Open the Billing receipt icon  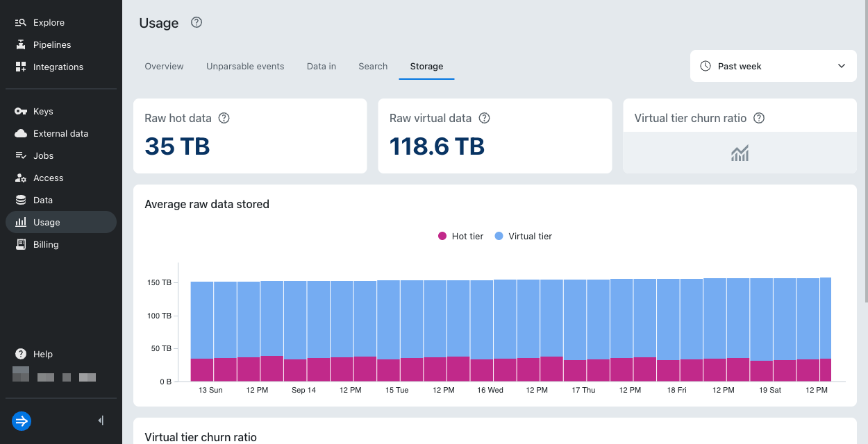click(21, 244)
